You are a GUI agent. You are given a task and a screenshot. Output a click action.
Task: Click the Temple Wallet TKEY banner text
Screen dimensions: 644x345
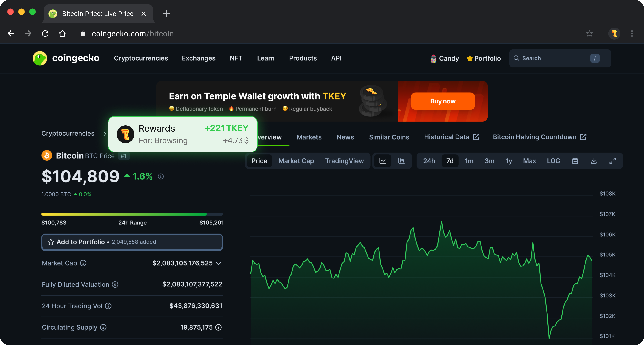click(257, 96)
